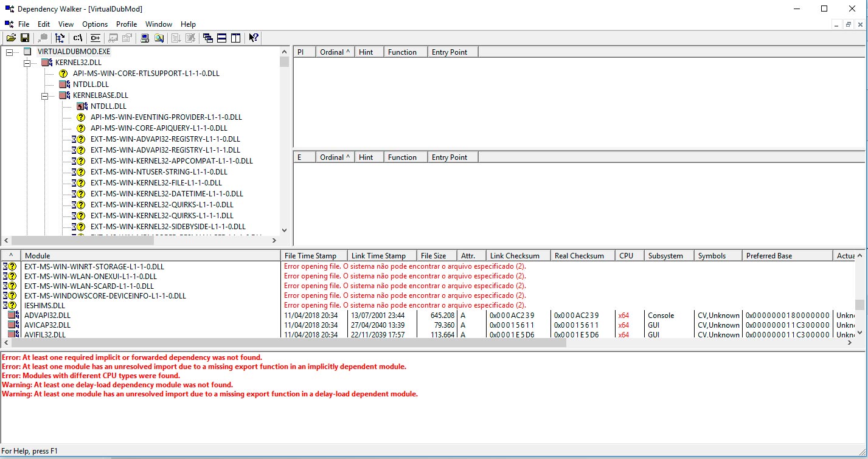
Task: Select NTDLL.DLL under KERNELBASE.DLL
Action: tap(108, 106)
